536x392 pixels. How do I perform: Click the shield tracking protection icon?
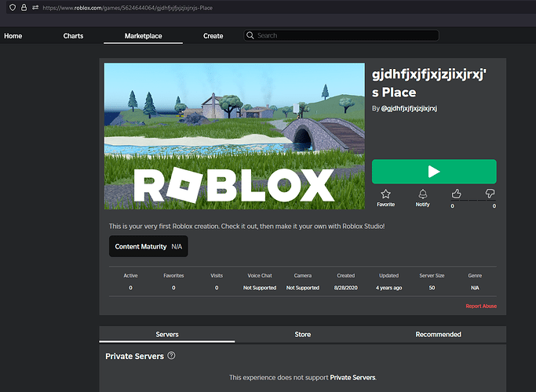pyautogui.click(x=13, y=8)
